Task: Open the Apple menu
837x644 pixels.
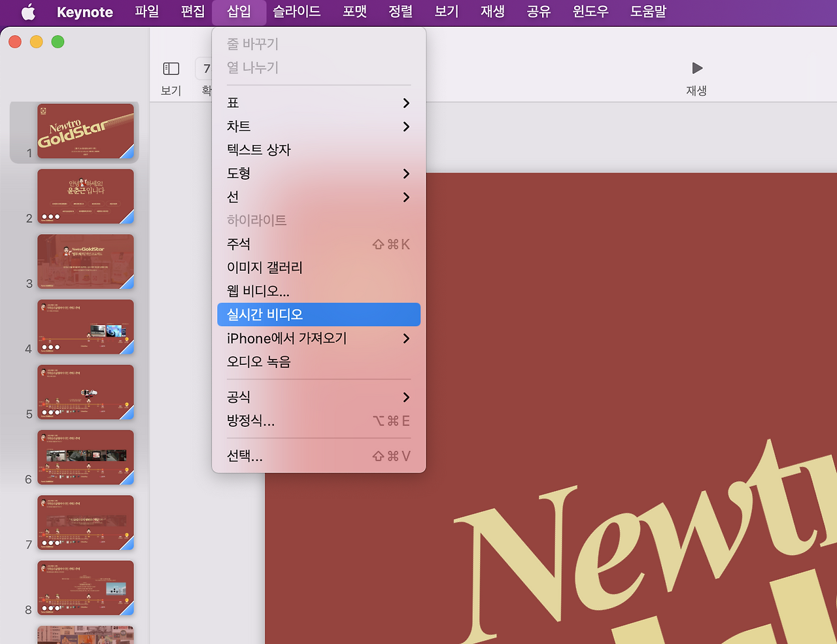Action: 27,12
